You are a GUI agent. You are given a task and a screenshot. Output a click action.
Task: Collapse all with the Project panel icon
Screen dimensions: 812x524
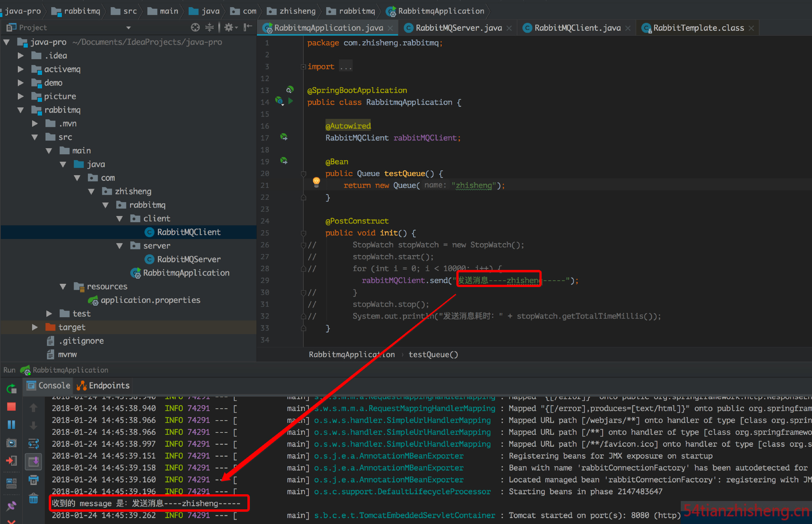209,27
